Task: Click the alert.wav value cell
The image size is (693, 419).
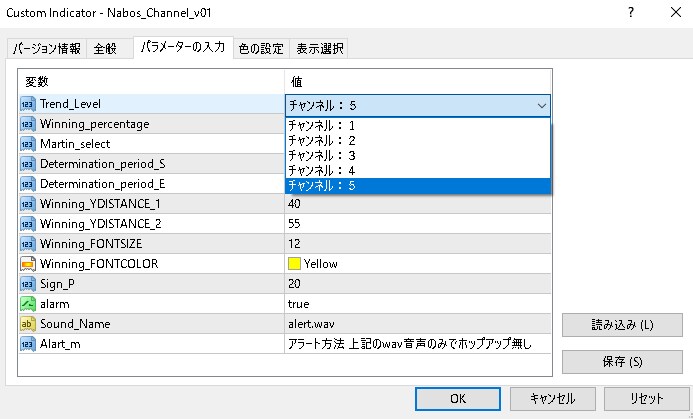Action: pos(418,324)
